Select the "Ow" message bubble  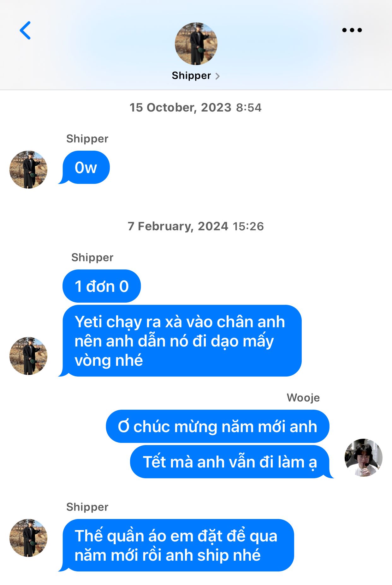click(x=86, y=167)
